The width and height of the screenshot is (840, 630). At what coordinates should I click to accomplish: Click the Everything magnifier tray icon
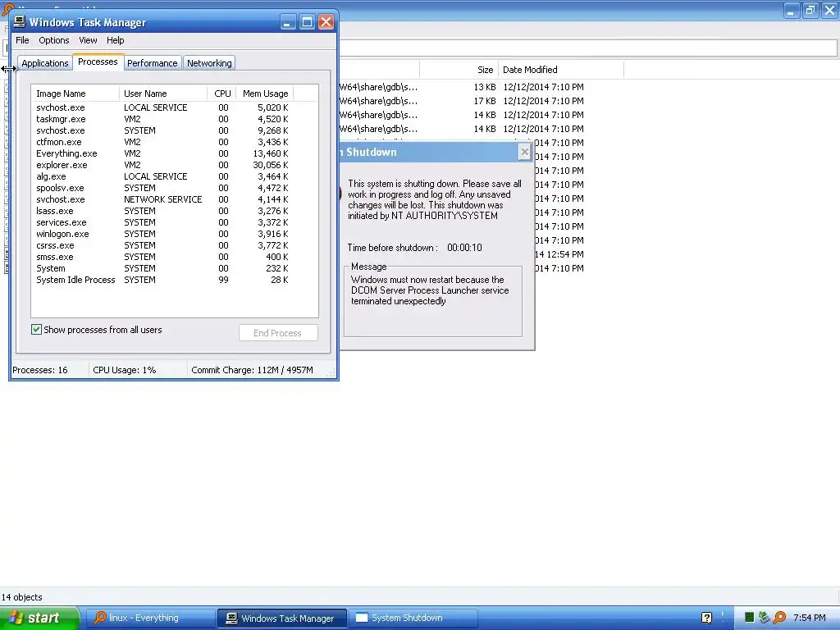780,619
